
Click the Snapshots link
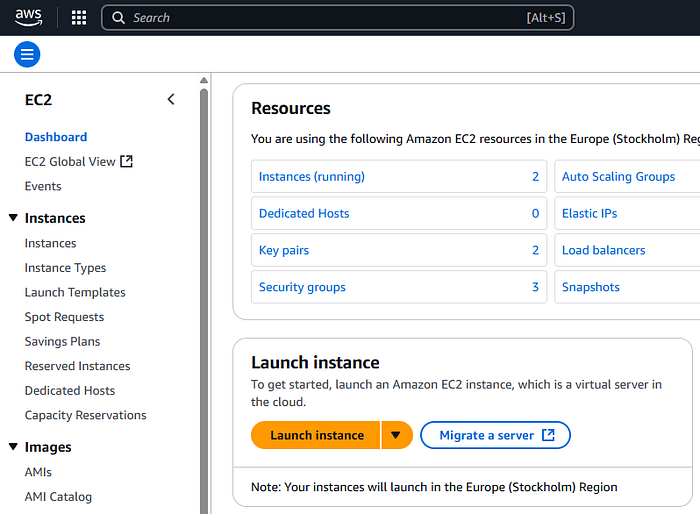coord(591,287)
